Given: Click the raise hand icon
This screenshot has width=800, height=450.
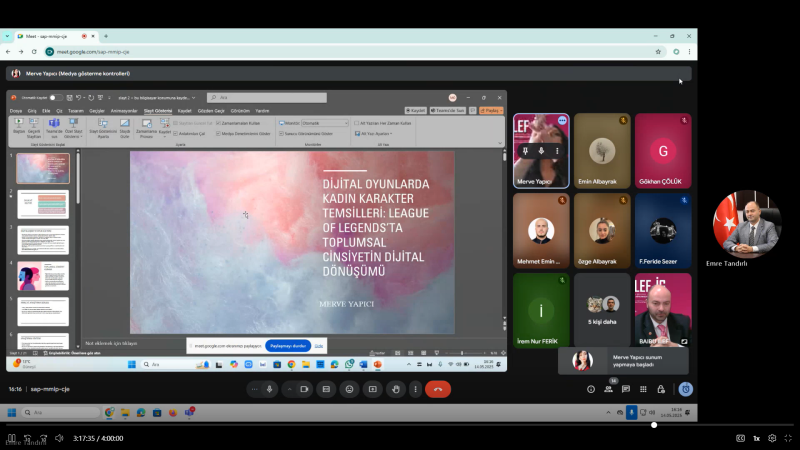Looking at the screenshot, I should (x=396, y=389).
